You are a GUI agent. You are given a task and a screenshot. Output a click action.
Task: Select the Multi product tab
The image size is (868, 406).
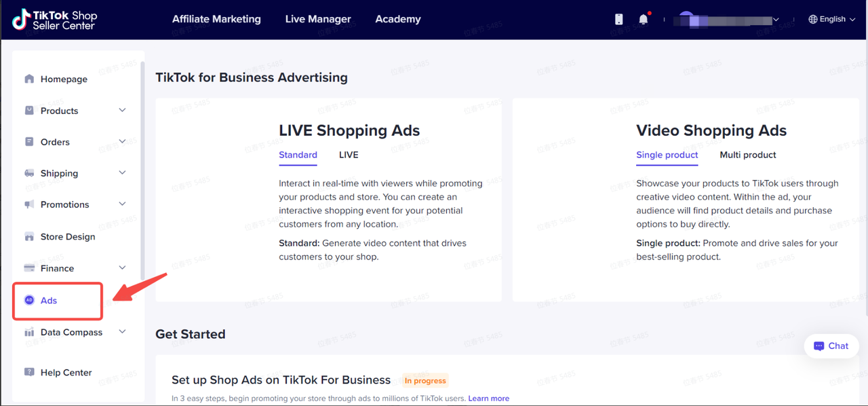pos(748,155)
